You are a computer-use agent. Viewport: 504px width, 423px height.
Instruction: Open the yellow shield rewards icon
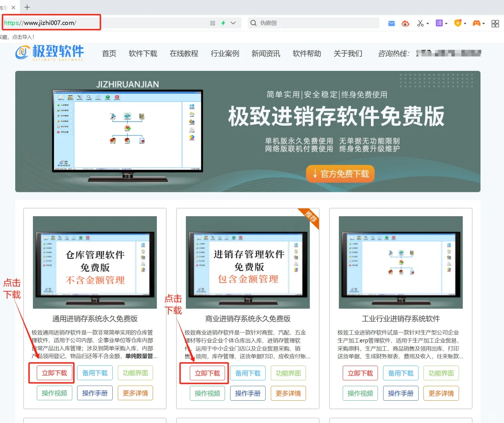(458, 23)
